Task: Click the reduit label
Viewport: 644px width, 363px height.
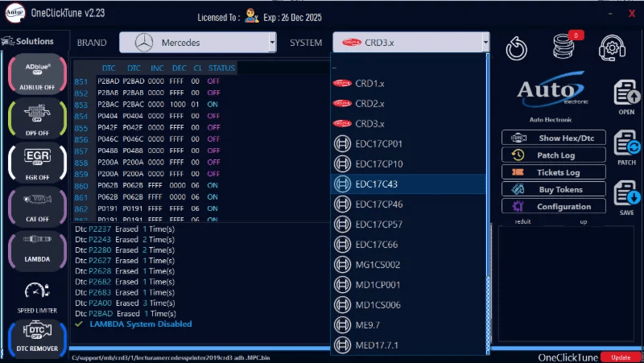Action: pyautogui.click(x=522, y=221)
